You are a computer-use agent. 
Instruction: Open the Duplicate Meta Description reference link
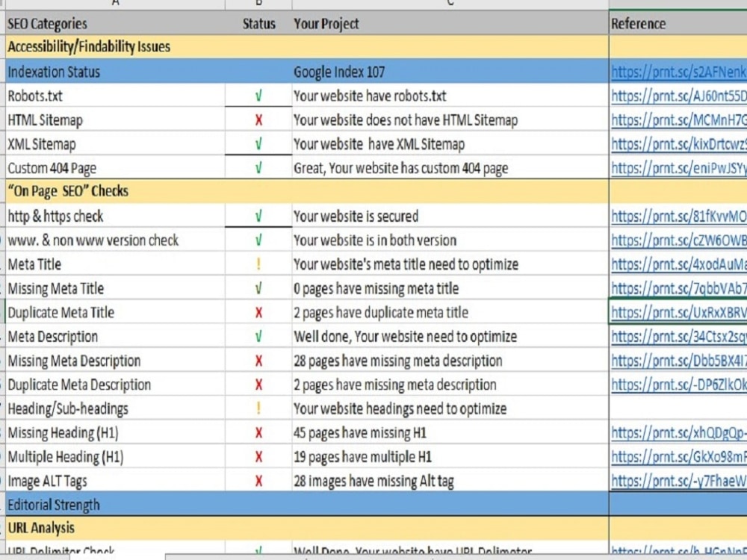pyautogui.click(x=679, y=385)
